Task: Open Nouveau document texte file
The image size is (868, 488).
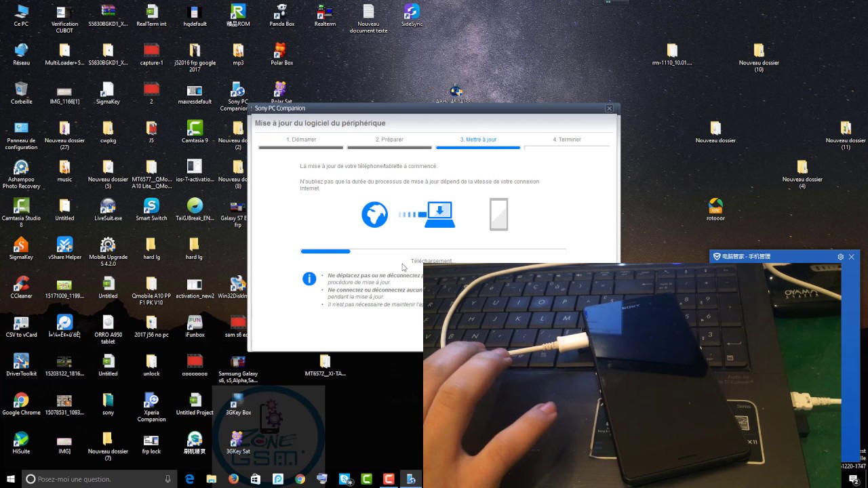Action: 368,19
